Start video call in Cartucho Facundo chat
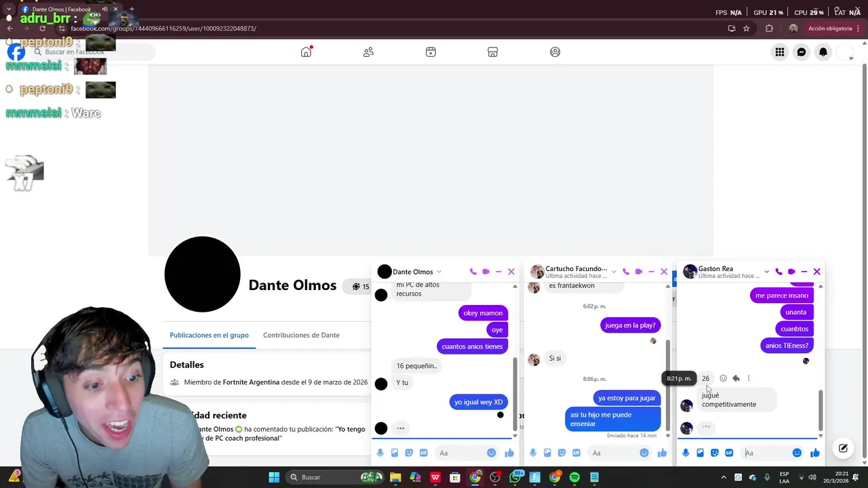The width and height of the screenshot is (868, 488). [x=639, y=272]
